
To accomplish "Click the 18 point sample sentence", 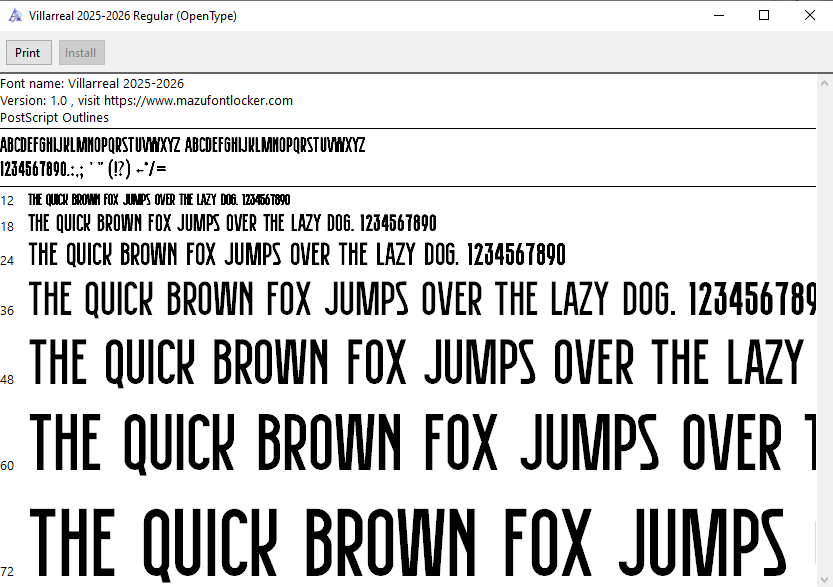I will click(x=232, y=223).
